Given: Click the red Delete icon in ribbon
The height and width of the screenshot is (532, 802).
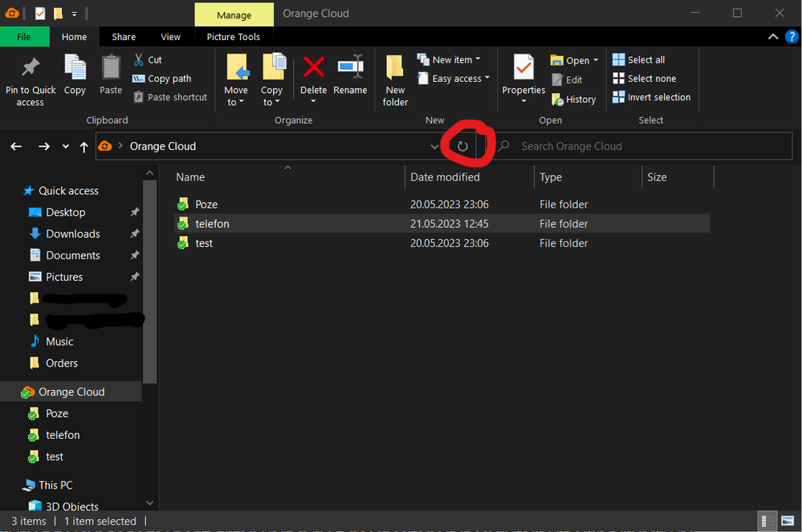Looking at the screenshot, I should click(313, 68).
